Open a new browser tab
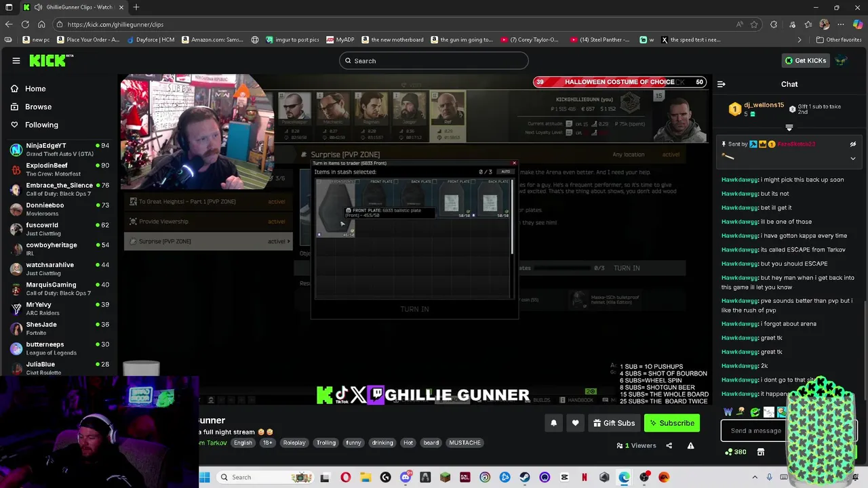 click(136, 7)
